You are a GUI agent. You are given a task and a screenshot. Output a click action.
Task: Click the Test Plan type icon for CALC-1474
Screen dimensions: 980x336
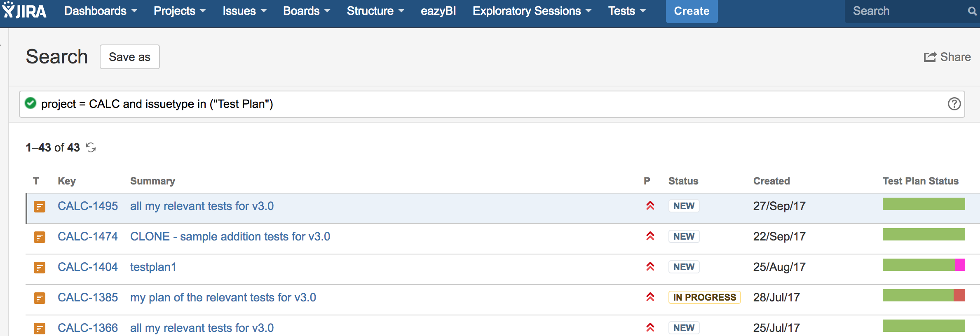[x=40, y=237]
